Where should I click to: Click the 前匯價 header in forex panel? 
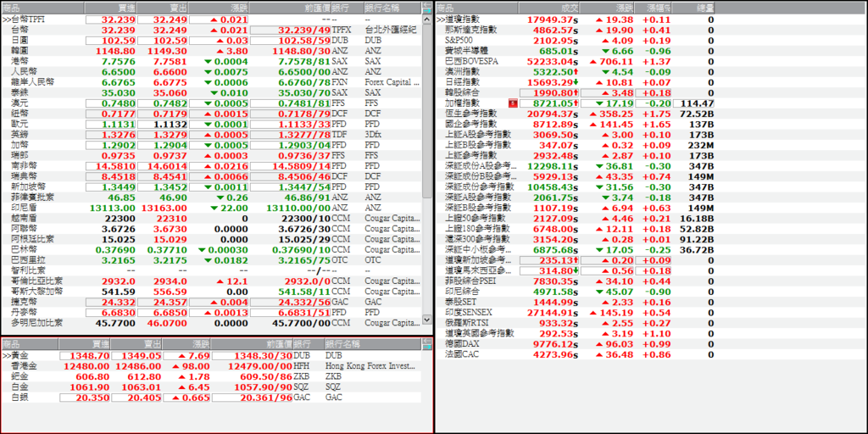(x=291, y=8)
